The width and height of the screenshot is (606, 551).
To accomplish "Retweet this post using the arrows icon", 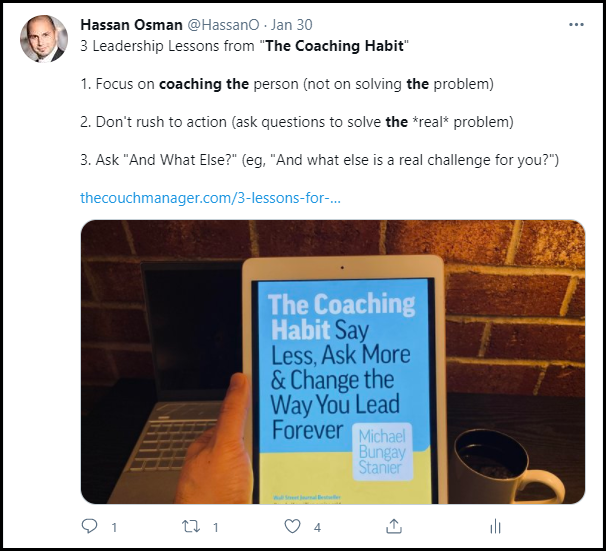I will pos(191,526).
